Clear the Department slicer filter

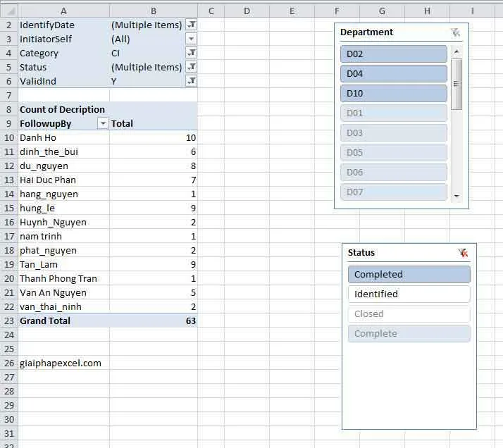[x=455, y=32]
